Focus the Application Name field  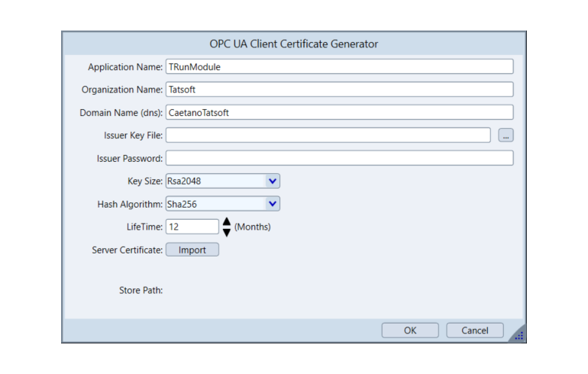[x=339, y=66]
